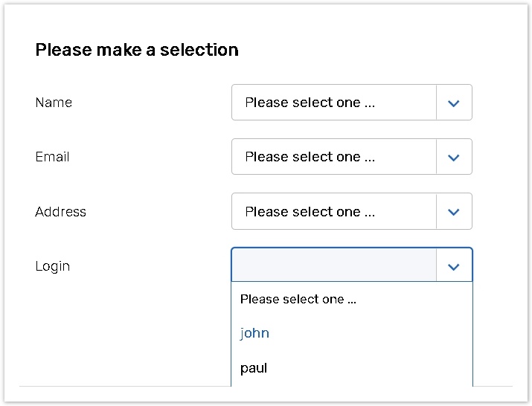Screen dimensions: 532x406
Task: Open the Name select box
Action: click(x=333, y=103)
